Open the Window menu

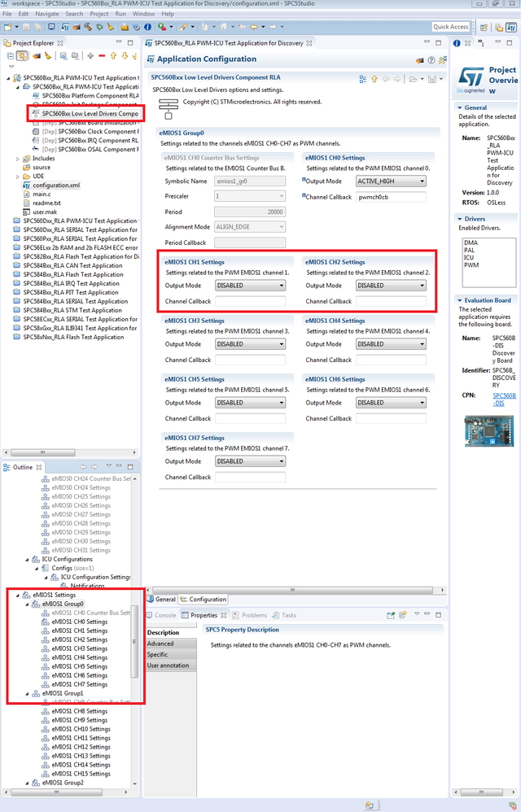pos(143,14)
